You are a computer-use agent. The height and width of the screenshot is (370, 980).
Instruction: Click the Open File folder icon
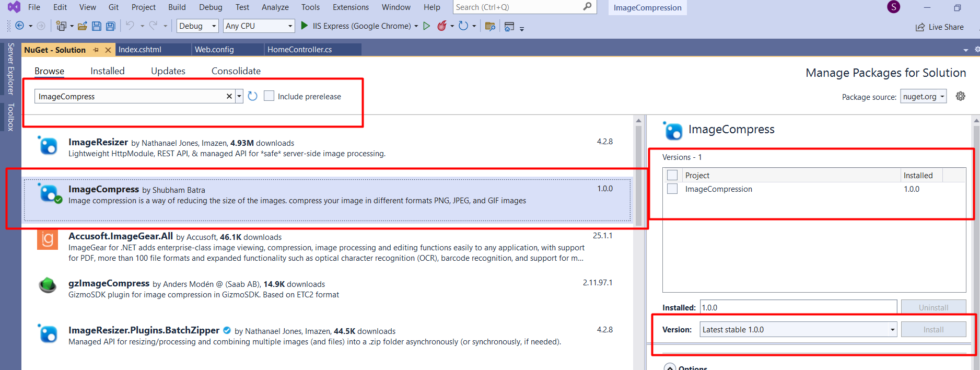[82, 26]
